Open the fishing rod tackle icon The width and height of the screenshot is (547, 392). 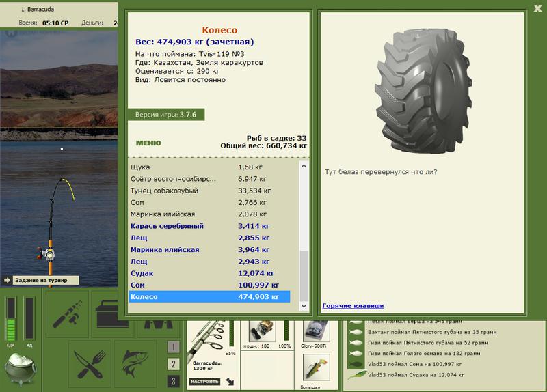point(67,314)
